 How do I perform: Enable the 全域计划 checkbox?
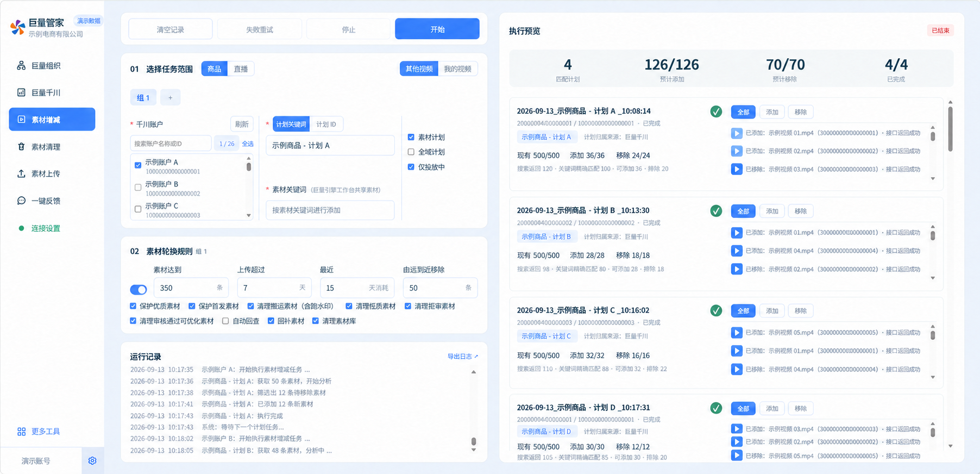(x=411, y=152)
